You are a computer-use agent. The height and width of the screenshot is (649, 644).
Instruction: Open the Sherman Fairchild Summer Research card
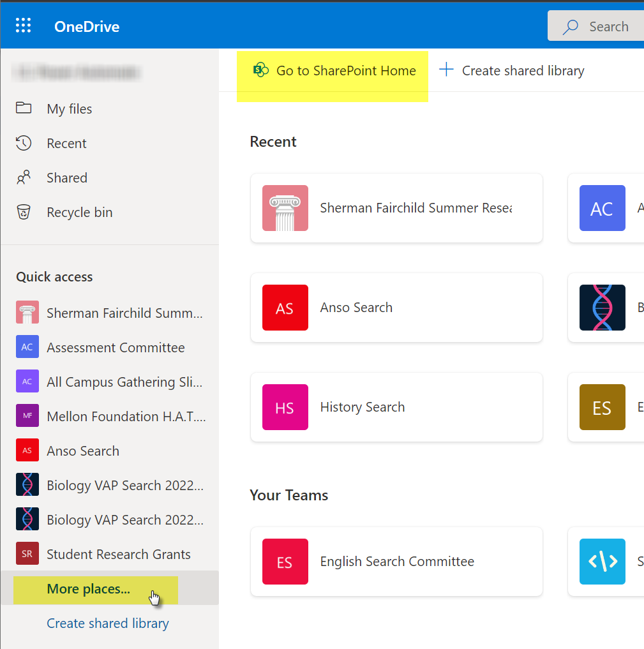point(396,208)
